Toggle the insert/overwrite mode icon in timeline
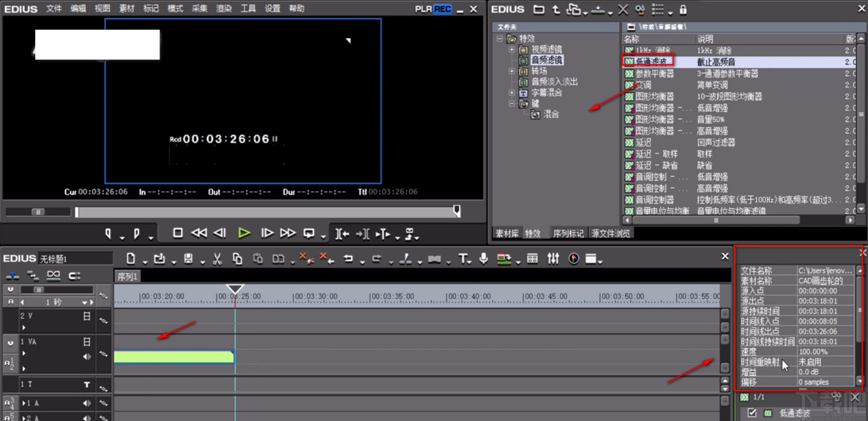 click(x=12, y=276)
